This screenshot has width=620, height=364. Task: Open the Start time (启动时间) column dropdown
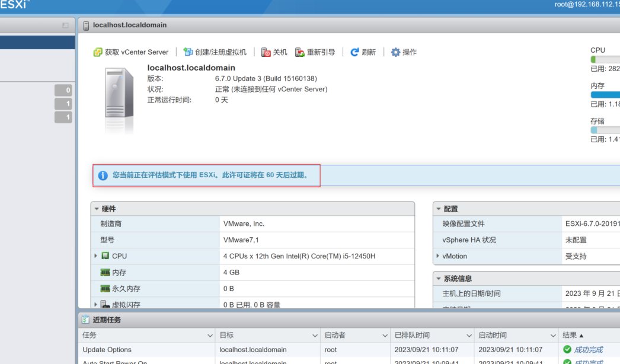(x=553, y=336)
